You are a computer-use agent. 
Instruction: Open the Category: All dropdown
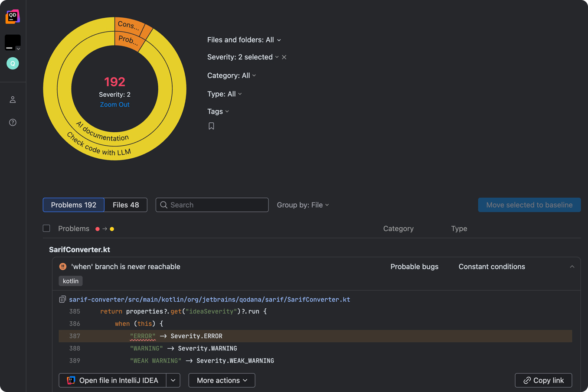pos(231,75)
